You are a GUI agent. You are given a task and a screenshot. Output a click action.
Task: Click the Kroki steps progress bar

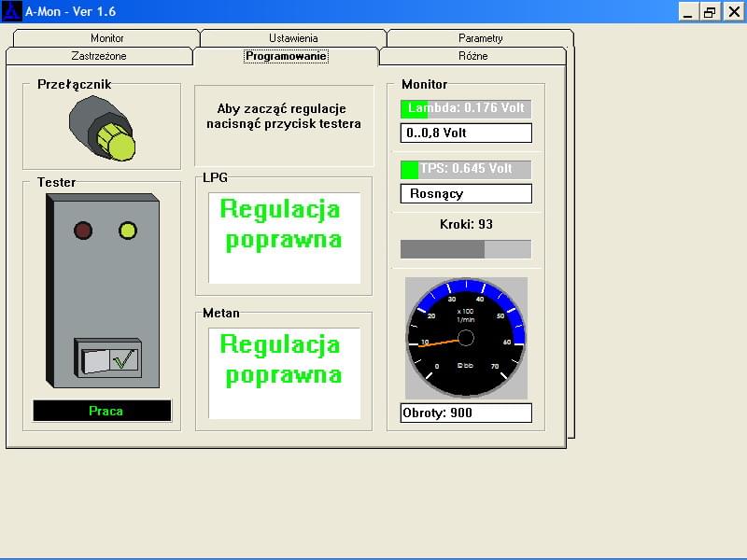[466, 249]
